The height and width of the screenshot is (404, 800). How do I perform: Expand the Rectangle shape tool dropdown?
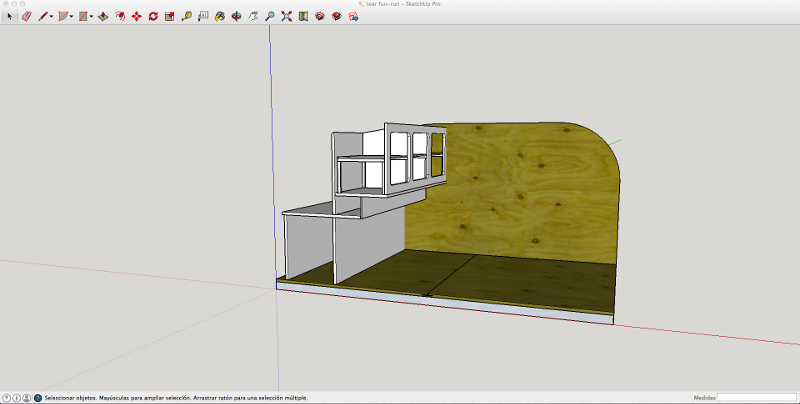[91, 17]
